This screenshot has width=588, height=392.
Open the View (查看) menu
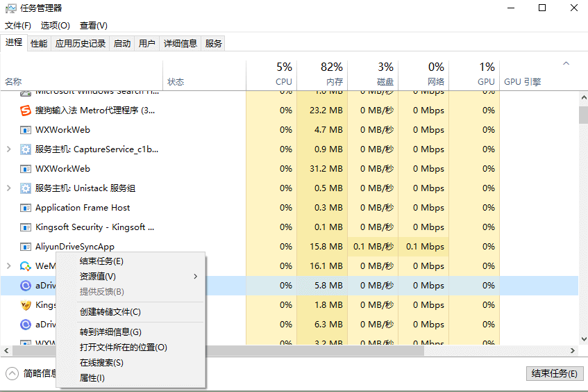(x=94, y=26)
